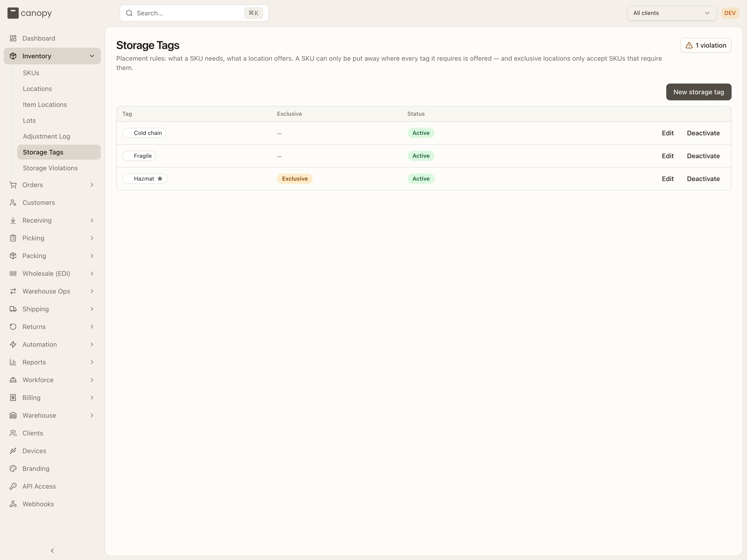Click the Exclusive badge in Hazmat row
Viewport: 747px width, 560px height.
[294, 178]
